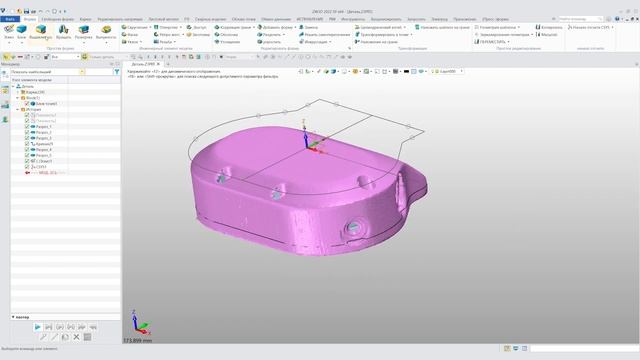Click the help question mark icon
This screenshot has width=640, height=360.
tap(617, 19)
